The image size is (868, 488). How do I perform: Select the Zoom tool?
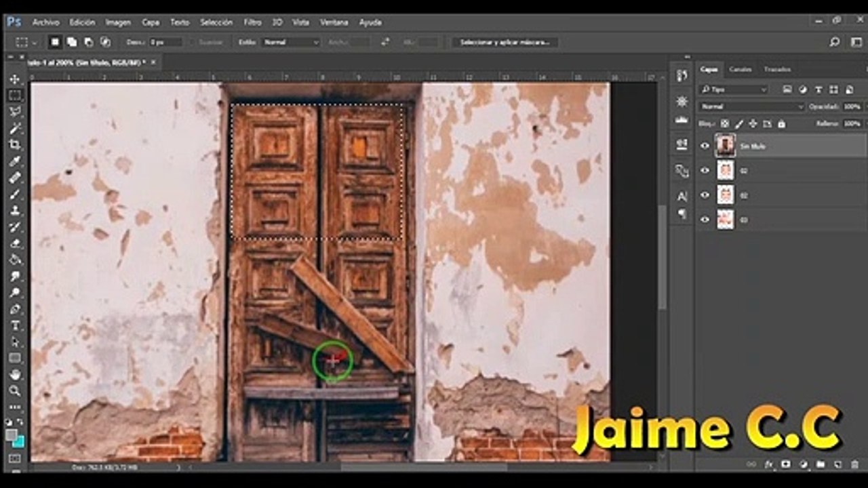point(14,390)
